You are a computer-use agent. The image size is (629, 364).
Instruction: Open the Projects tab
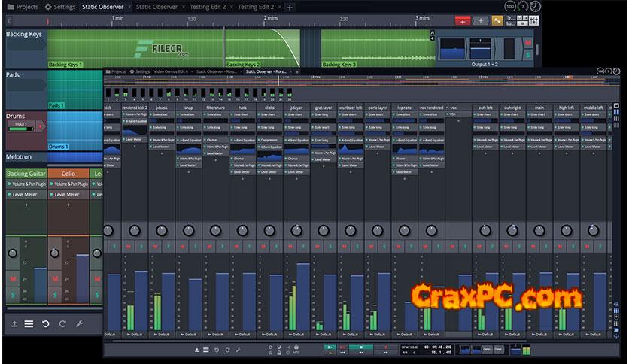coord(21,7)
